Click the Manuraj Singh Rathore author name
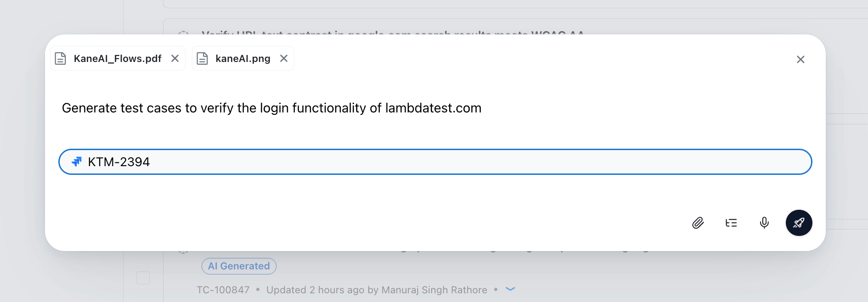 [x=434, y=290]
